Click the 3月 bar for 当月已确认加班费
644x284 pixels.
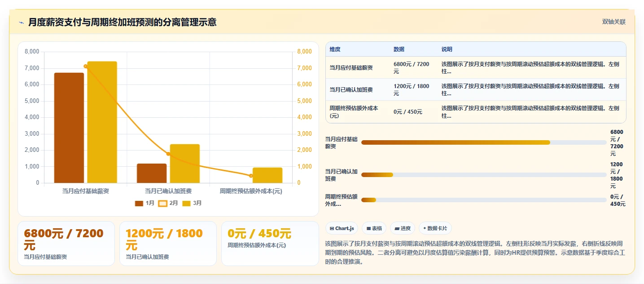185,164
